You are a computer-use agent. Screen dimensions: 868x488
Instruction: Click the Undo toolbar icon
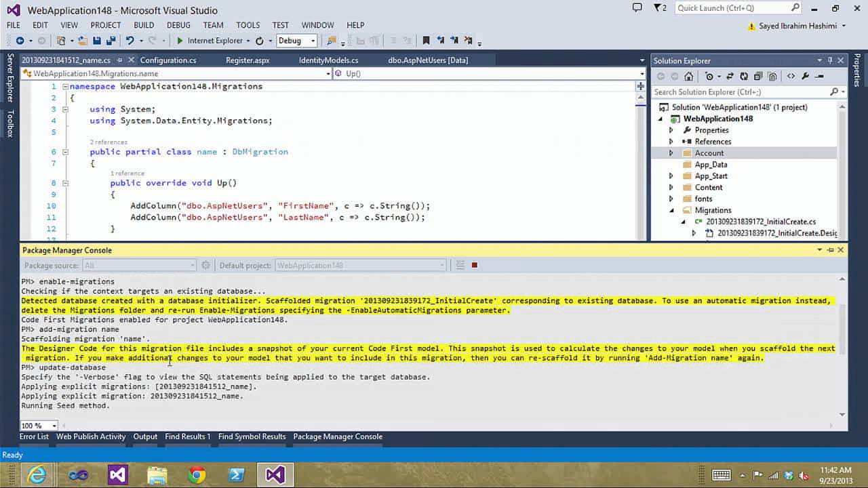pyautogui.click(x=130, y=41)
